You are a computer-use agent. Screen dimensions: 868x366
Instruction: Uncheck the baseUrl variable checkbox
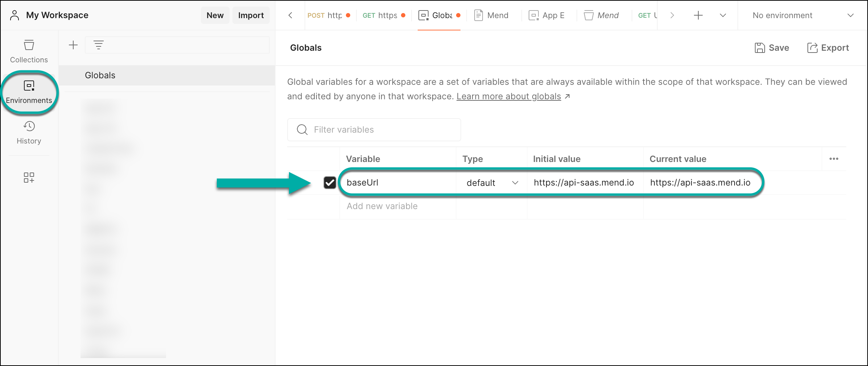[330, 183]
